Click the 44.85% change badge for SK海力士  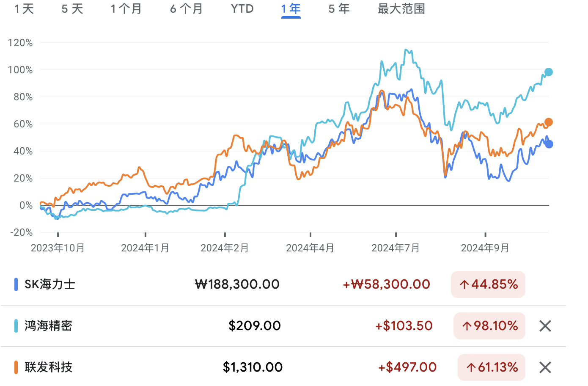pyautogui.click(x=488, y=284)
